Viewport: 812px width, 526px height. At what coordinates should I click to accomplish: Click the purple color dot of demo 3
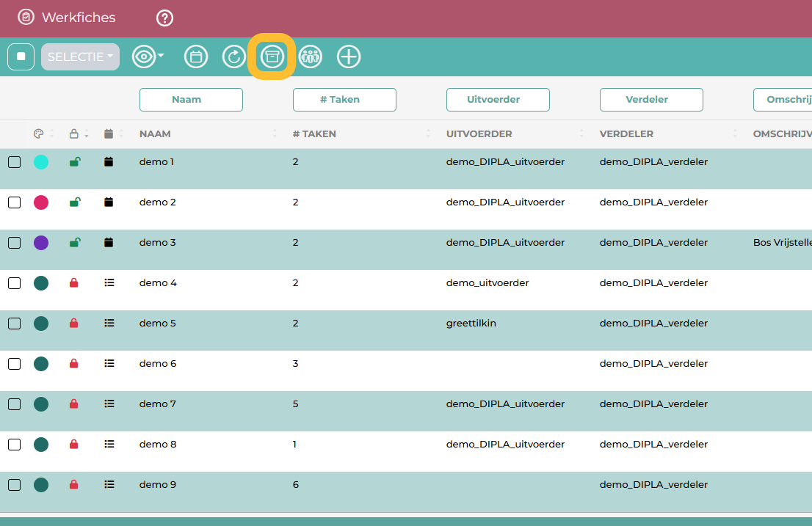pos(41,243)
